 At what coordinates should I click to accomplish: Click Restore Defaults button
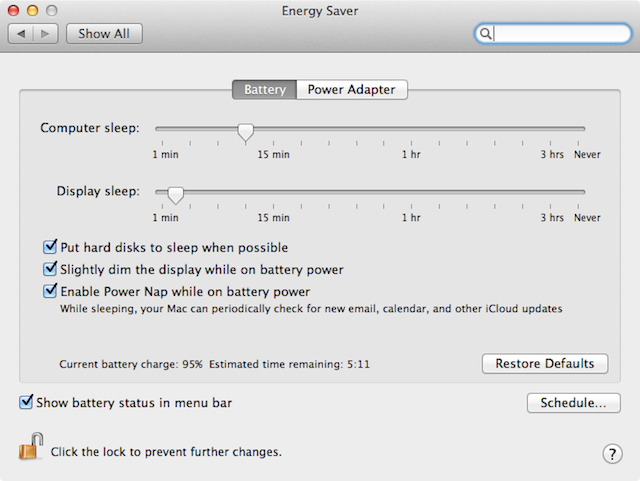coord(545,363)
